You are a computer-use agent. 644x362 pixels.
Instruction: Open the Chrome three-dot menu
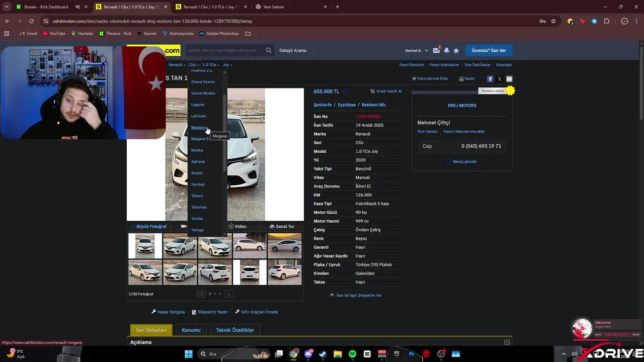tap(637, 21)
